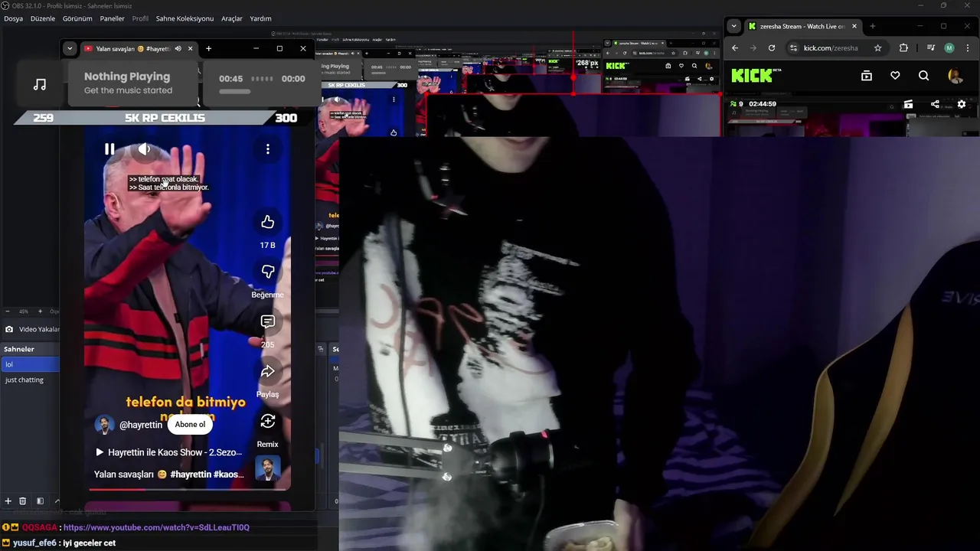The width and height of the screenshot is (980, 551).
Task: Open the Shorts three-dot more menu
Action: (x=268, y=149)
